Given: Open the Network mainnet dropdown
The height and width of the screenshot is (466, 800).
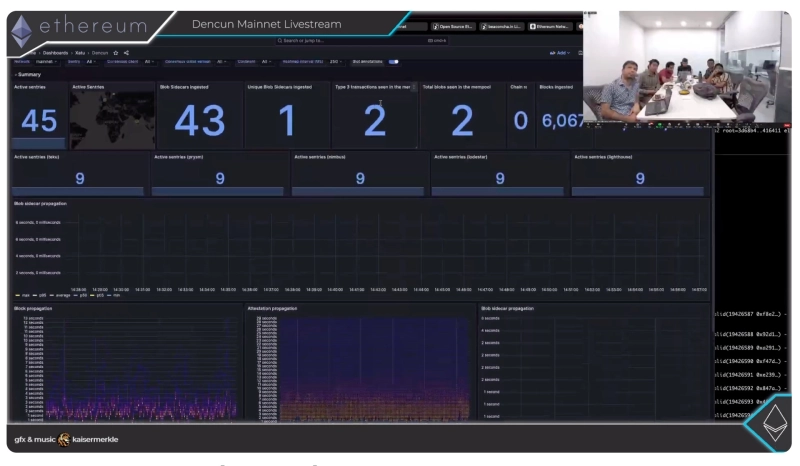Looking at the screenshot, I should coord(44,62).
